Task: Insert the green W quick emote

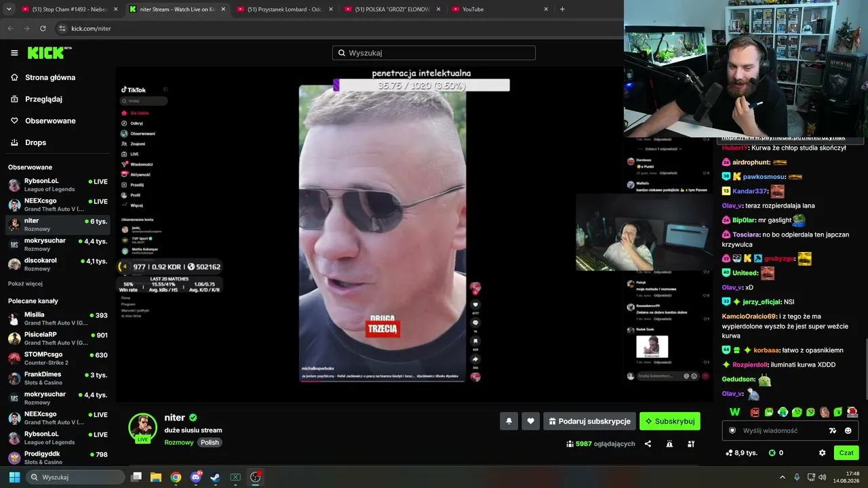Action: (x=734, y=412)
